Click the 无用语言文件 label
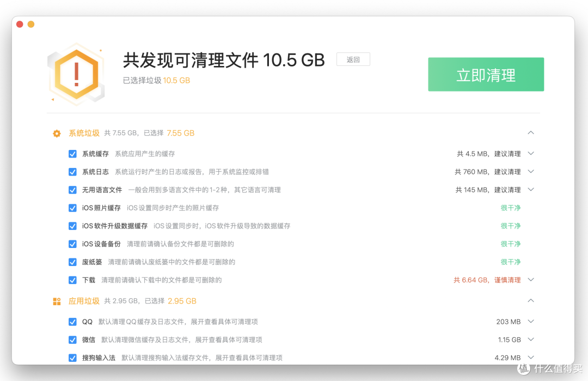 102,190
